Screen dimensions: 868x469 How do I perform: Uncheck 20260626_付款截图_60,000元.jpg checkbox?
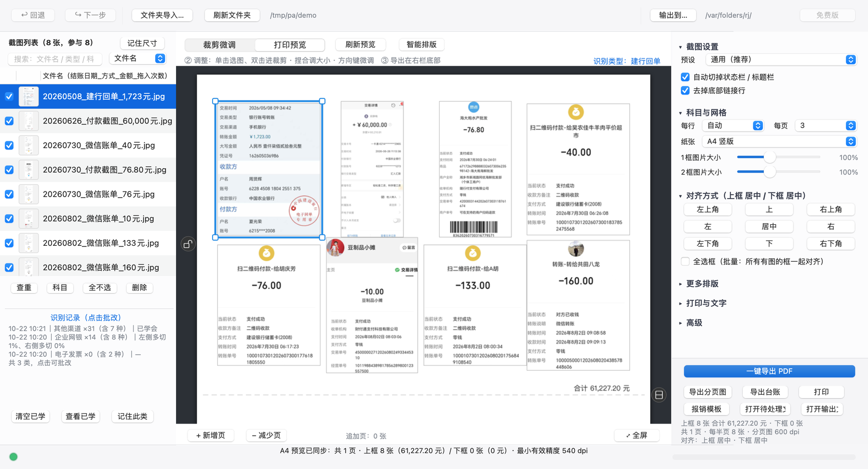point(9,121)
